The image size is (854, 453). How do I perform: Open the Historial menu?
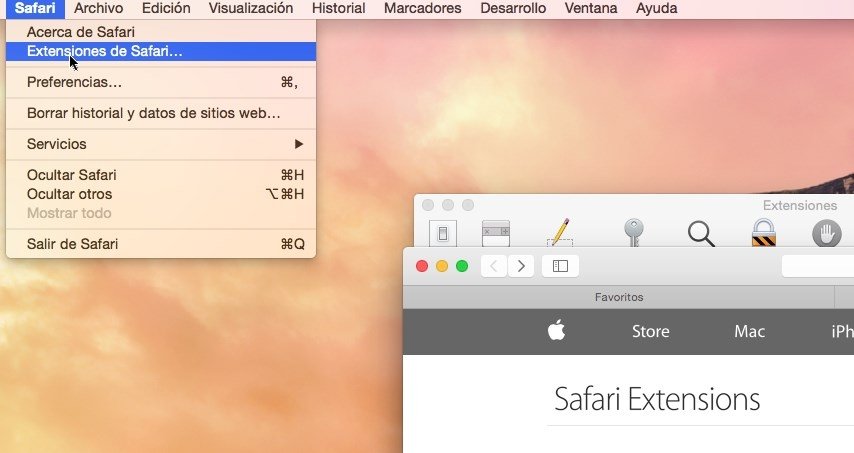click(x=338, y=9)
